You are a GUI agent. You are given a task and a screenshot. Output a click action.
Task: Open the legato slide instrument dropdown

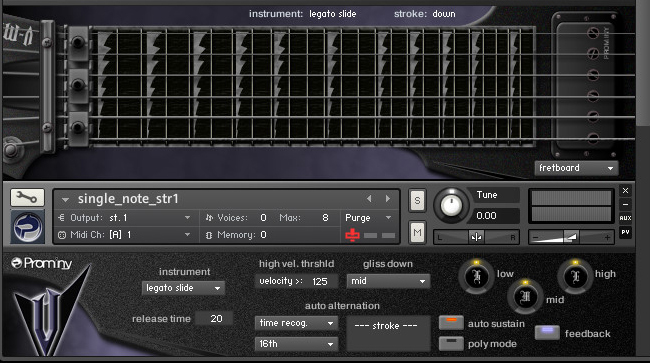[183, 288]
